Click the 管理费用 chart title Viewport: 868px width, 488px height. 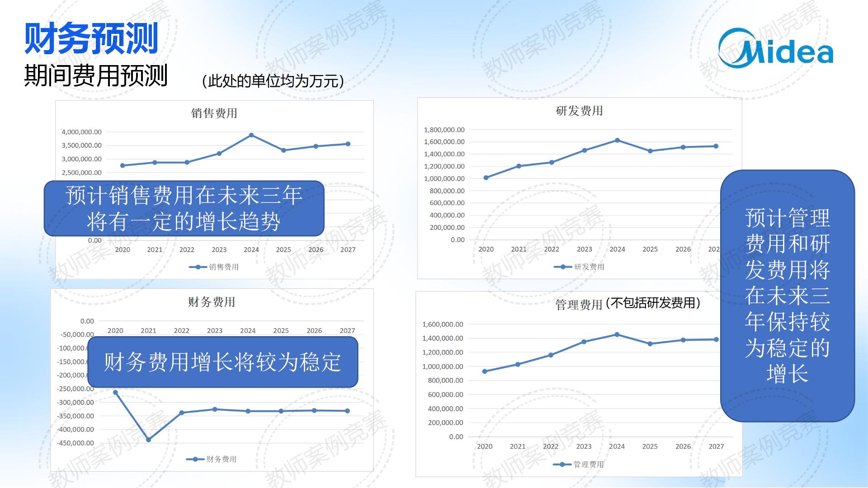pyautogui.click(x=579, y=305)
